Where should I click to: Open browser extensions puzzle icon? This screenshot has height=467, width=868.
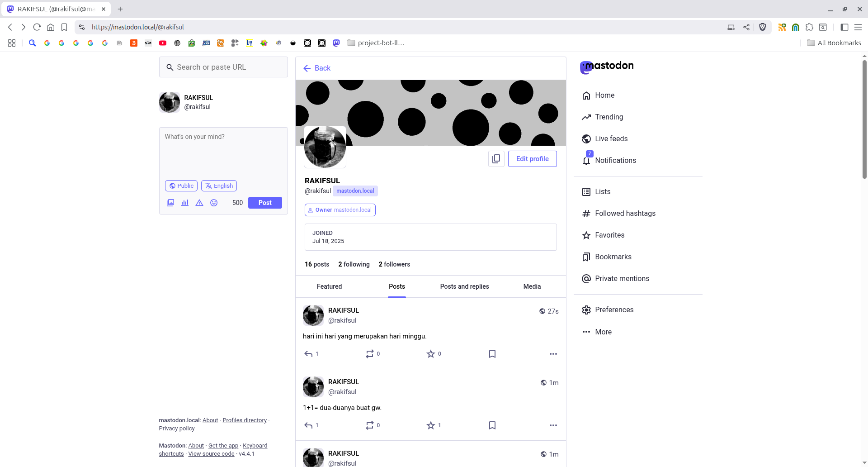809,27
